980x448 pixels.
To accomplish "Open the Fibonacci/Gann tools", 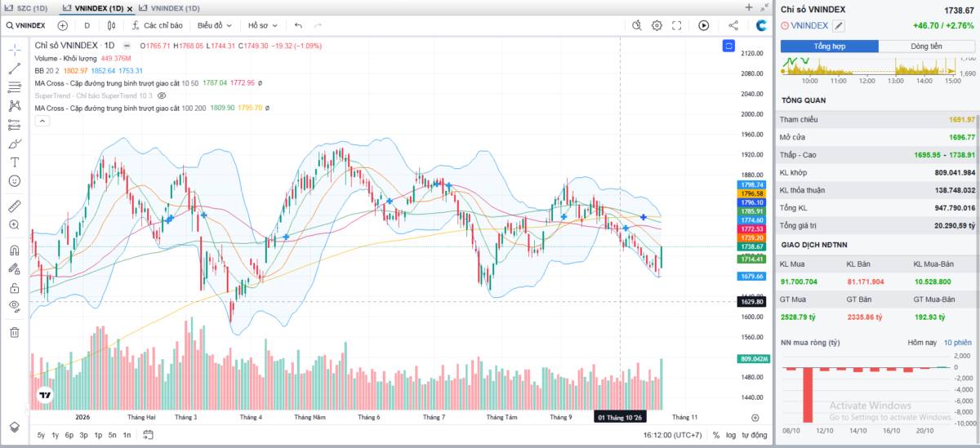I will [x=15, y=87].
